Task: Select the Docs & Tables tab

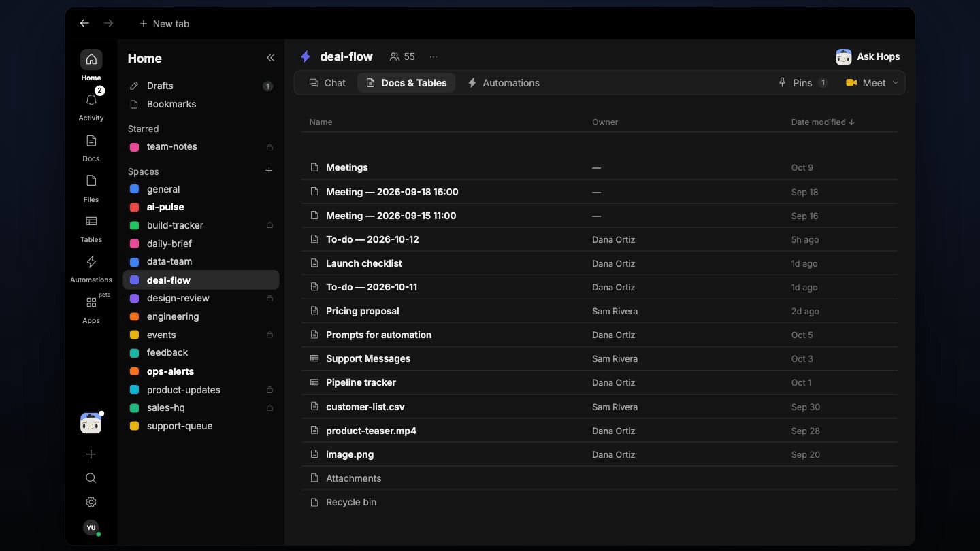Action: [x=406, y=83]
